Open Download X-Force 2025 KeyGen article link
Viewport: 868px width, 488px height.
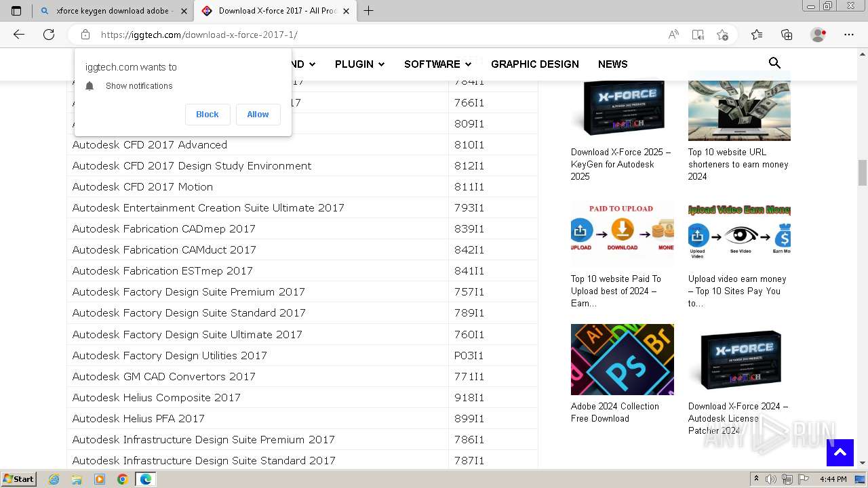[620, 164]
